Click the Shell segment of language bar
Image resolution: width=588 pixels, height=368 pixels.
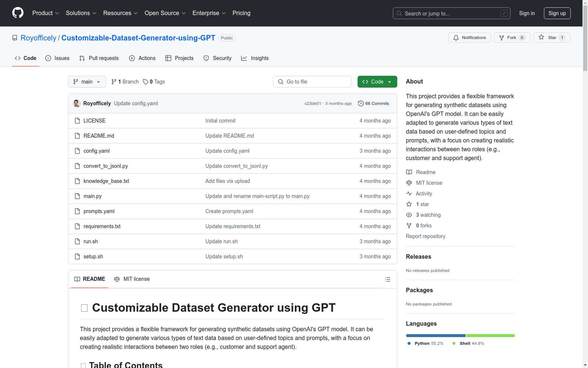491,336
